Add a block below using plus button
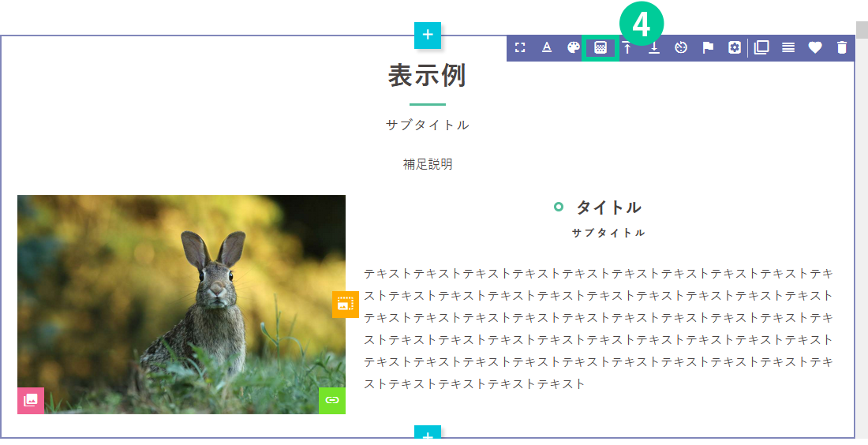The image size is (868, 445). tap(428, 433)
